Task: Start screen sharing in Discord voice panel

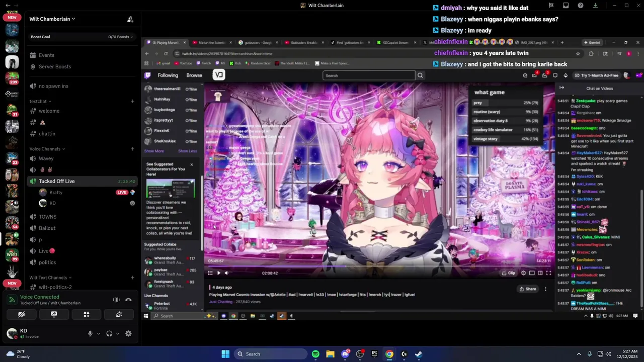Action: coord(54,314)
